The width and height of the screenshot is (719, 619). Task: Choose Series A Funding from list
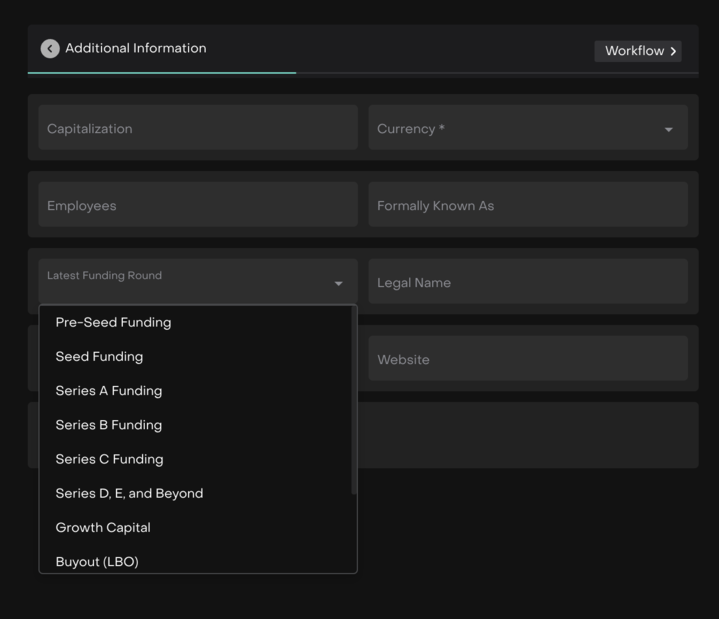(108, 391)
